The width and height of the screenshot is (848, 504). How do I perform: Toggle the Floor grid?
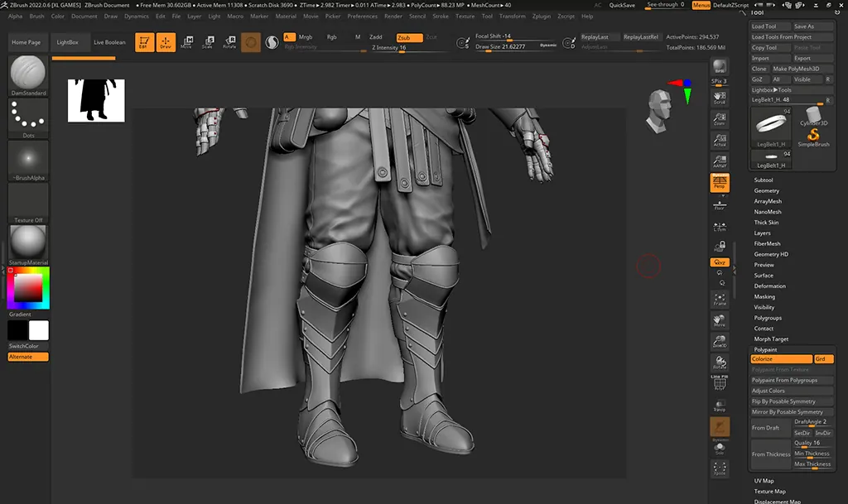pos(720,205)
